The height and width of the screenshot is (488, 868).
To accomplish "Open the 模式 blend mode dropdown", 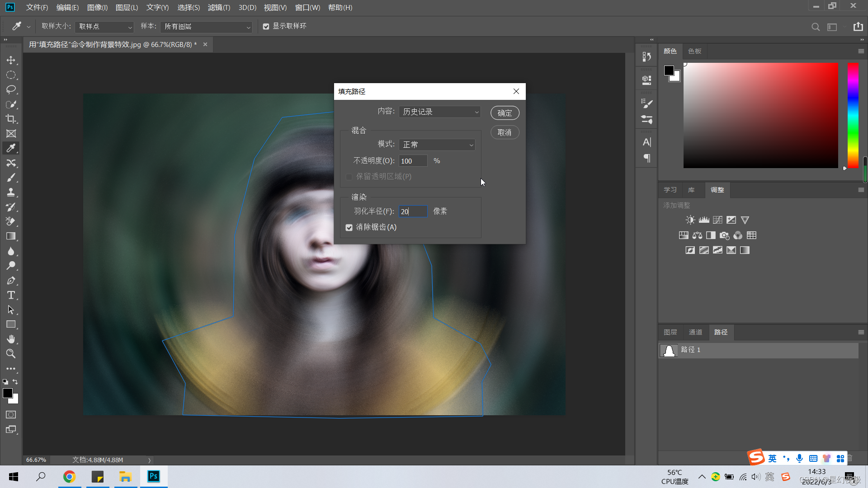I will click(x=437, y=145).
